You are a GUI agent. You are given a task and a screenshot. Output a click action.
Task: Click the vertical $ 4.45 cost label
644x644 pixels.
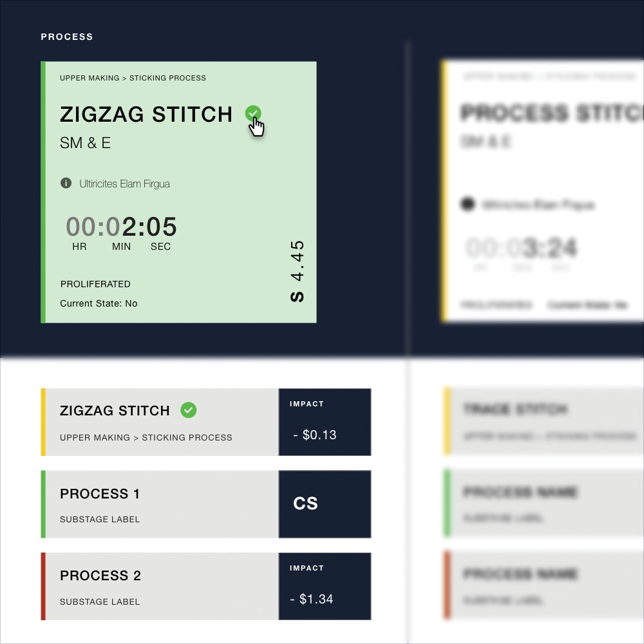296,270
